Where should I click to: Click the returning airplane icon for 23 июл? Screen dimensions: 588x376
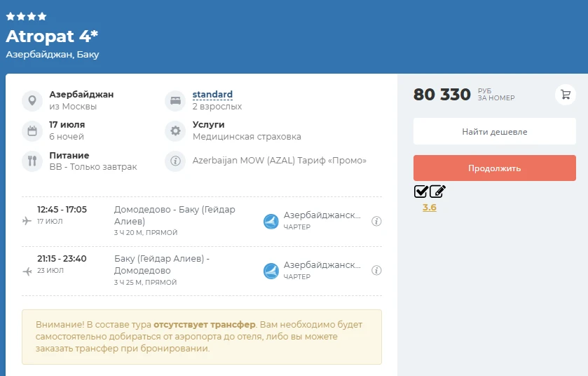tap(27, 271)
